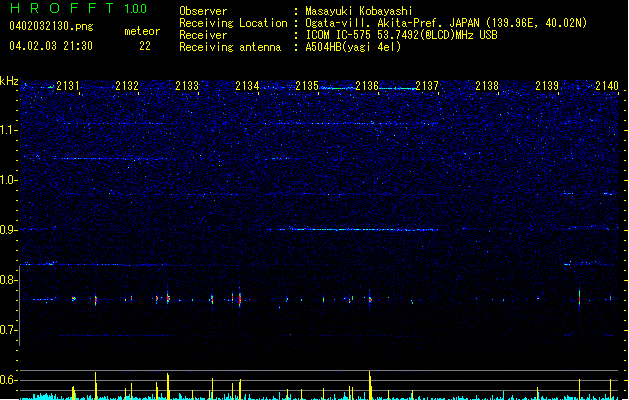Click the 0.6 kHz axis label
The image size is (629, 400).
[8, 380]
